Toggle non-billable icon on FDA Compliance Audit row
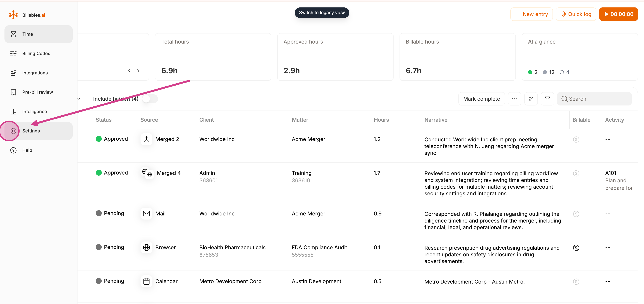The image size is (644, 304). pyautogui.click(x=576, y=248)
